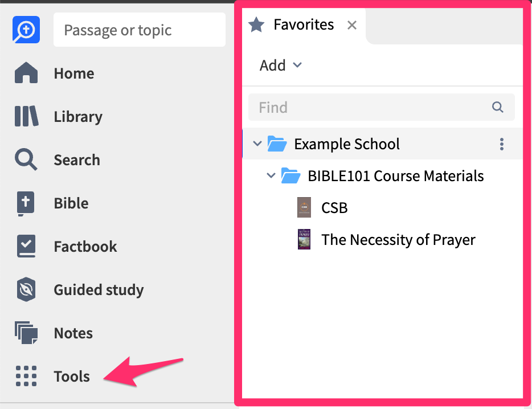
Task: Click the star icon on the Favorites tab
Action: (256, 24)
